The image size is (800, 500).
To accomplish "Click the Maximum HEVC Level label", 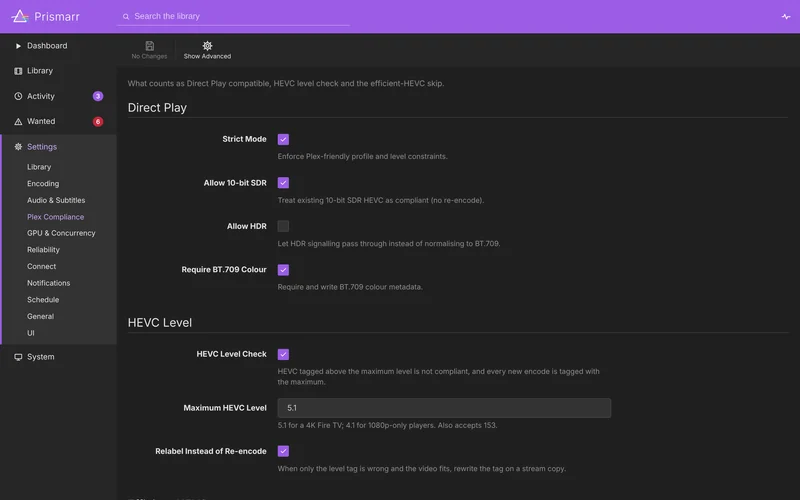I will (x=225, y=408).
